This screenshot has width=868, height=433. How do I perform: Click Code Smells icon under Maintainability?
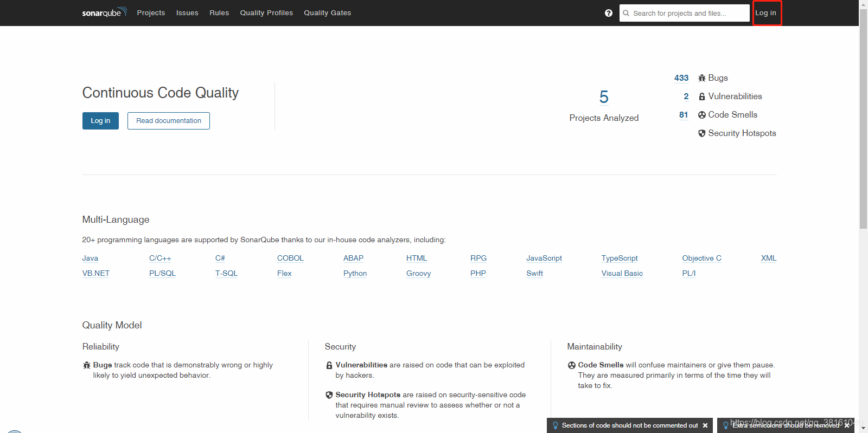(572, 365)
